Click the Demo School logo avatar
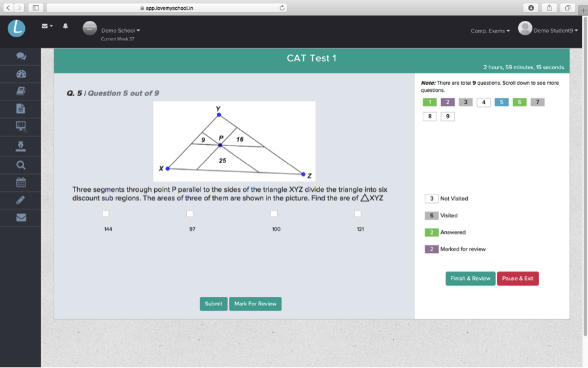This screenshot has width=588, height=368. 90,28
